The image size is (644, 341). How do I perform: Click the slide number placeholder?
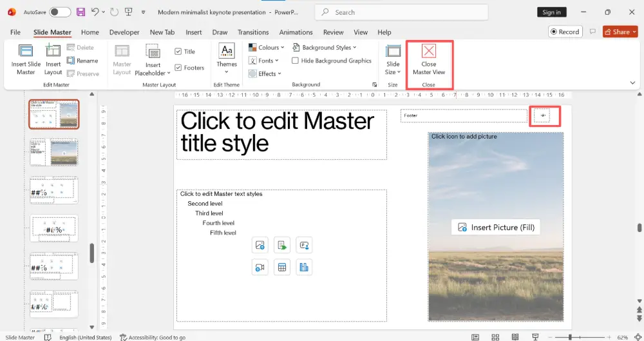point(542,115)
